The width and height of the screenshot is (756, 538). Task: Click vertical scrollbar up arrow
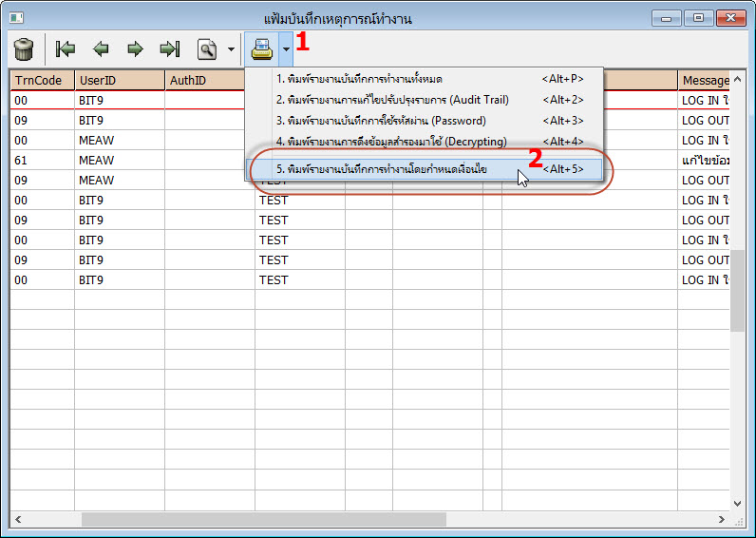(x=737, y=79)
